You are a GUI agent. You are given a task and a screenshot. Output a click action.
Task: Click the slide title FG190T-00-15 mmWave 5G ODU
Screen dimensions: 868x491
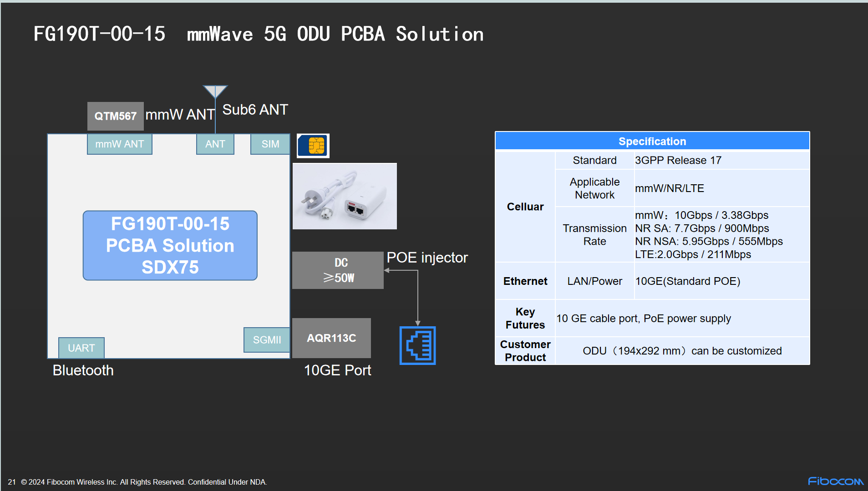click(x=259, y=34)
